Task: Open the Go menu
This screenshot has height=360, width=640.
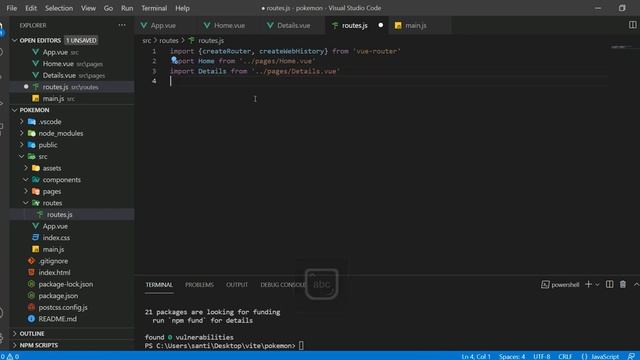Action: tap(108, 8)
